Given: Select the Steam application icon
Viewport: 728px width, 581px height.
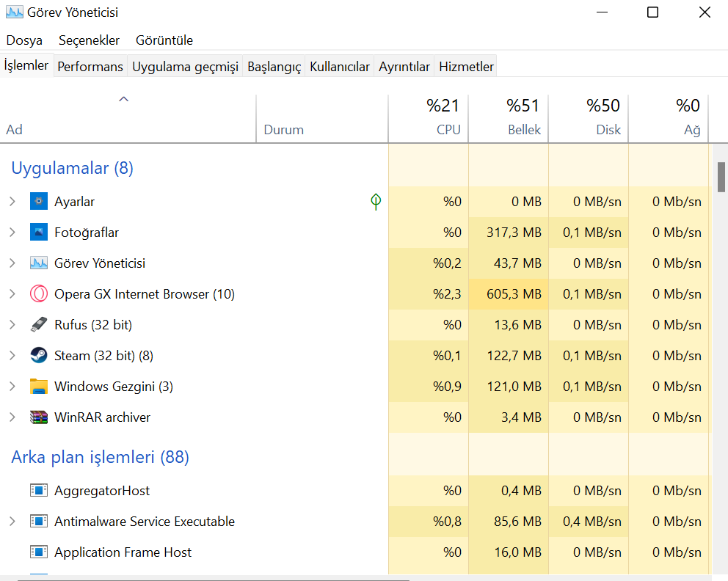Looking at the screenshot, I should click(x=38, y=356).
